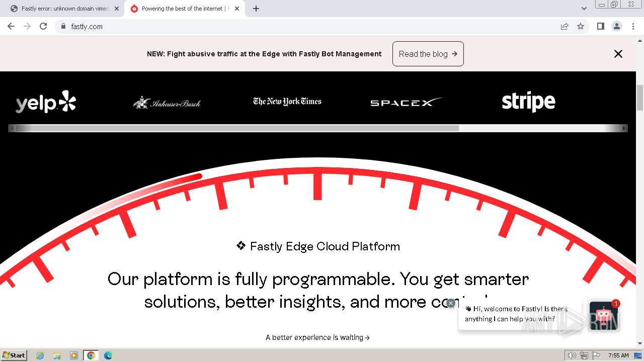
Task: Open the browser side panel
Action: point(600,26)
